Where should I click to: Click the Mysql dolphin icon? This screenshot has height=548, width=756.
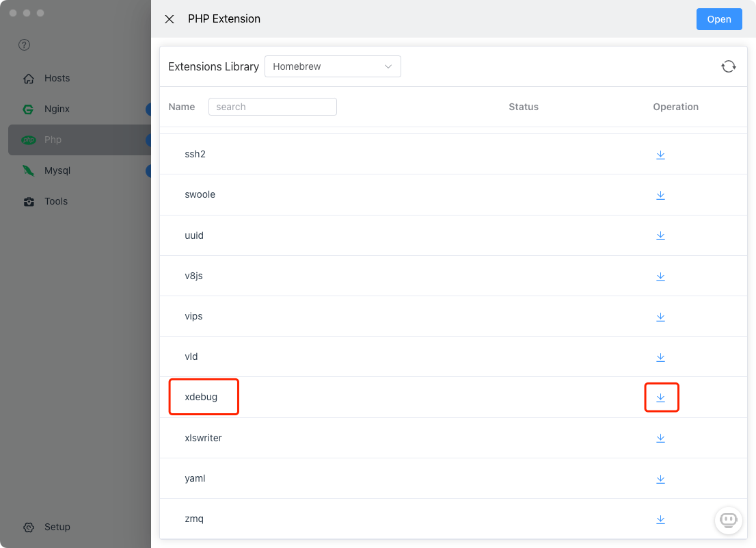29,171
